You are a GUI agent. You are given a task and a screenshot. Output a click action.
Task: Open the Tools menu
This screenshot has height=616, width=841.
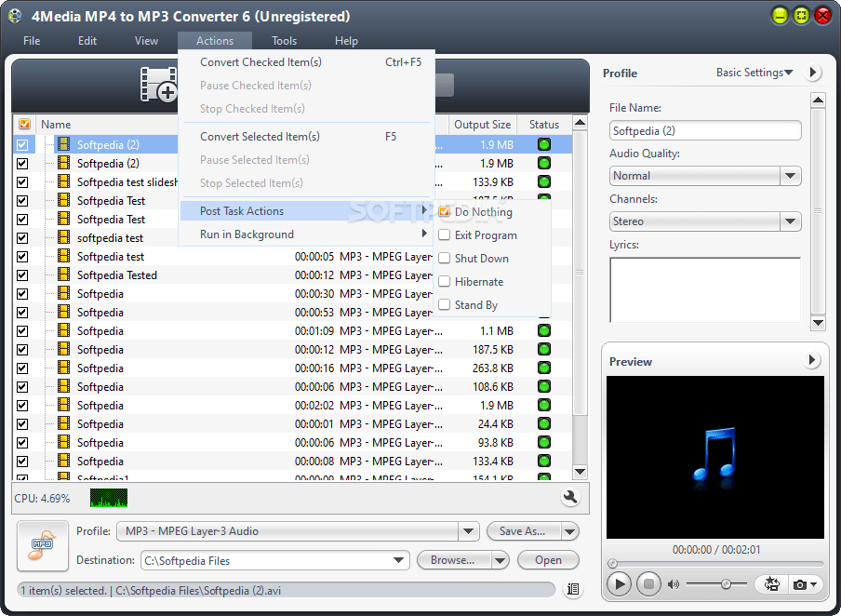click(284, 41)
